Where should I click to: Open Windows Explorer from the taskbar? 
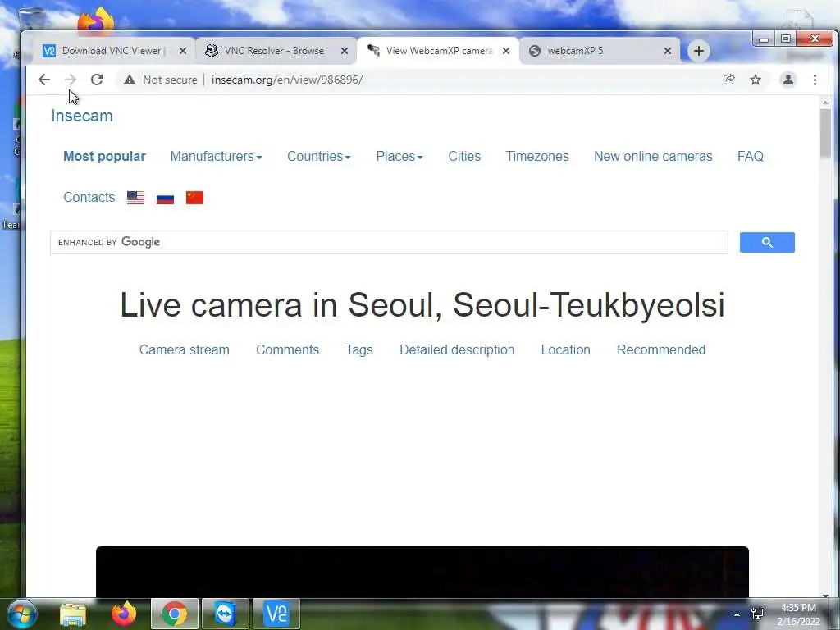point(73,614)
